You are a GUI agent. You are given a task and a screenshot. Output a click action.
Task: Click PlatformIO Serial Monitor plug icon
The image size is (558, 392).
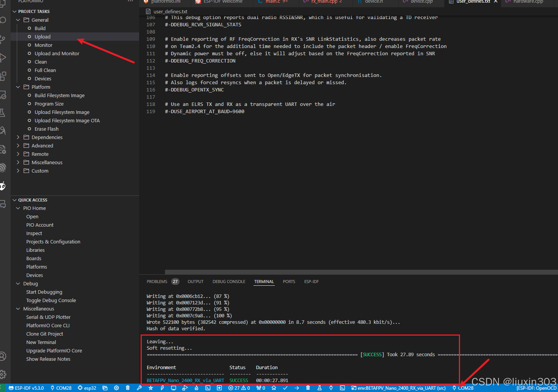tap(331, 388)
